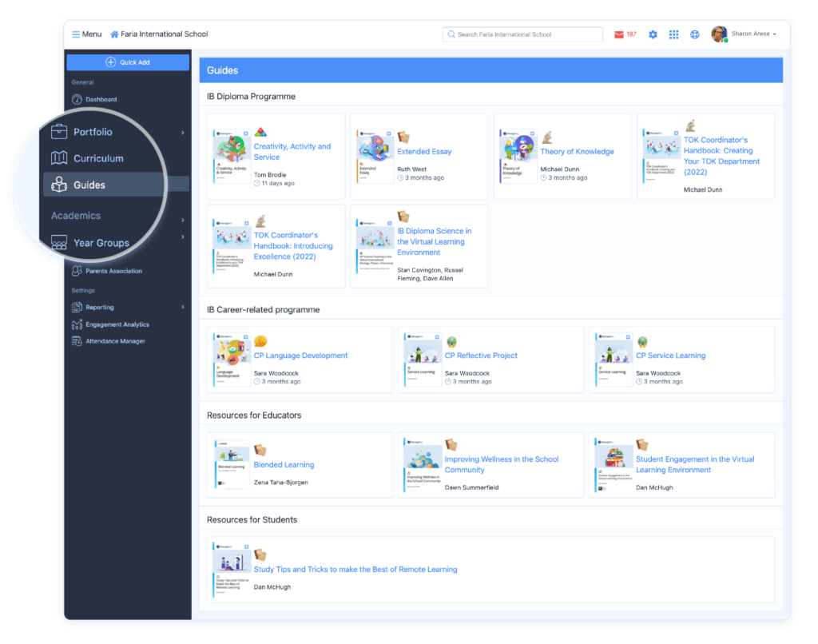Click the search magnifier icon
The height and width of the screenshot is (644, 818).
click(x=451, y=34)
